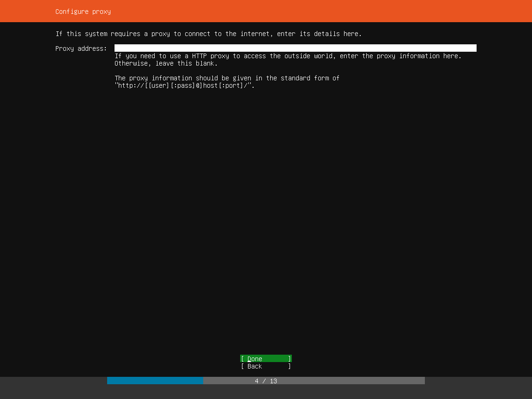532x399 pixels.
Task: Click the 'If this system requires a proxy' text
Action: (209, 34)
